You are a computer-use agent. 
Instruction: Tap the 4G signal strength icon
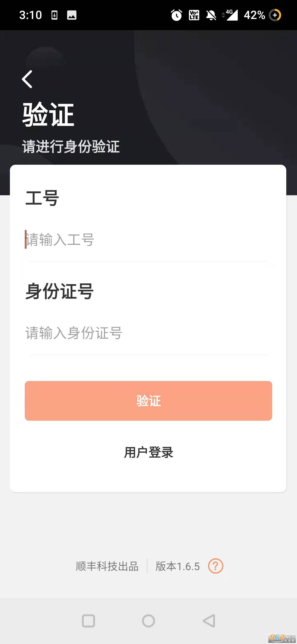230,15
